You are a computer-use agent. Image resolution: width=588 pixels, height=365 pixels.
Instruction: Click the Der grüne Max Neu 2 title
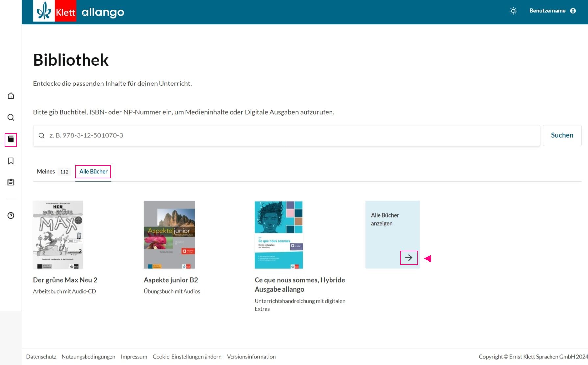tap(65, 280)
